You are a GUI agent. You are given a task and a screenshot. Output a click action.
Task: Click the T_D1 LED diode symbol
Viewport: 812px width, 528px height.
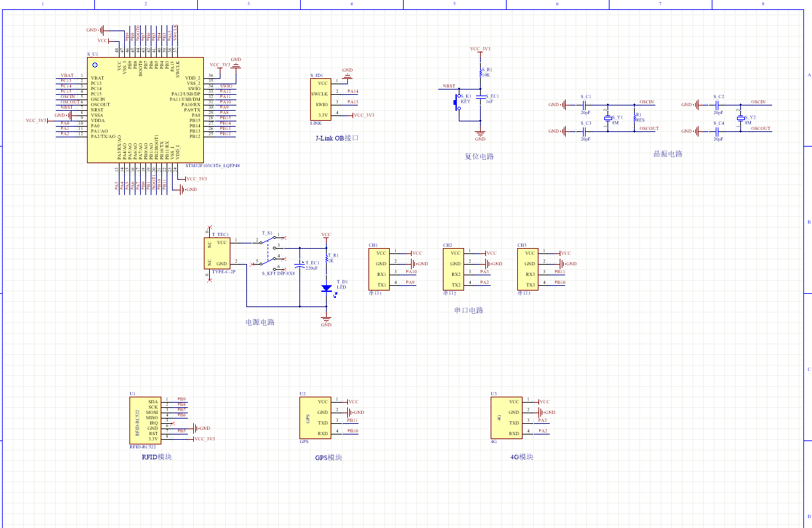326,289
